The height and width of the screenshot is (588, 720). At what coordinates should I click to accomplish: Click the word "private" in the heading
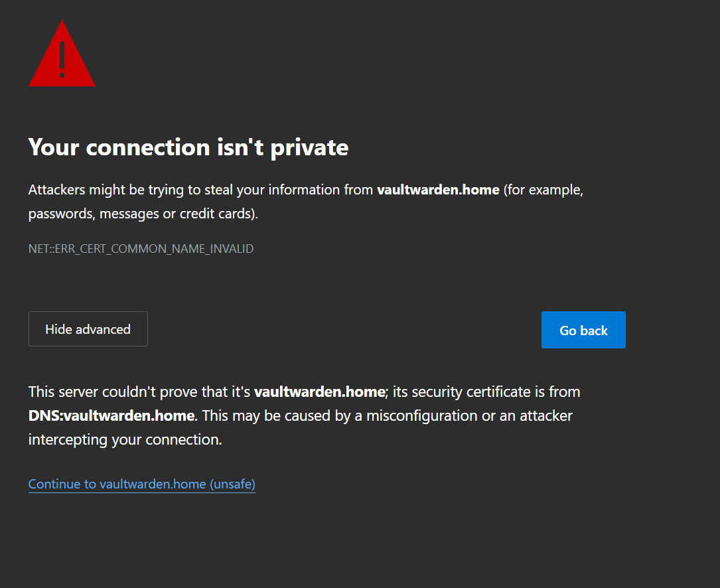(309, 149)
